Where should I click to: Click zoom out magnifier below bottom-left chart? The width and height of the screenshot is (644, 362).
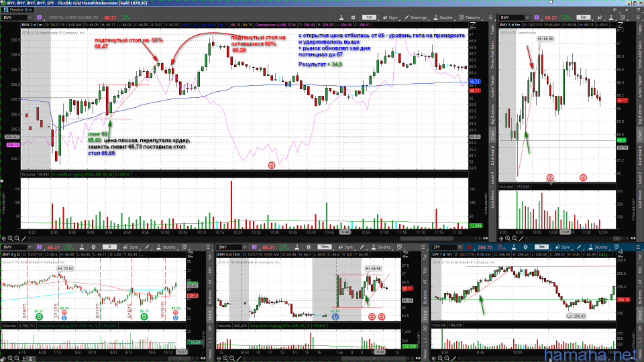click(x=17, y=358)
